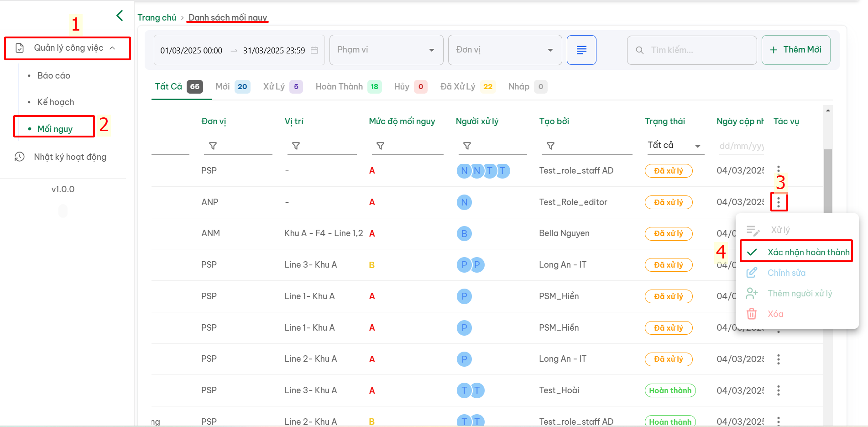Click the Thêm Mới button
868x427 pixels.
click(x=795, y=50)
